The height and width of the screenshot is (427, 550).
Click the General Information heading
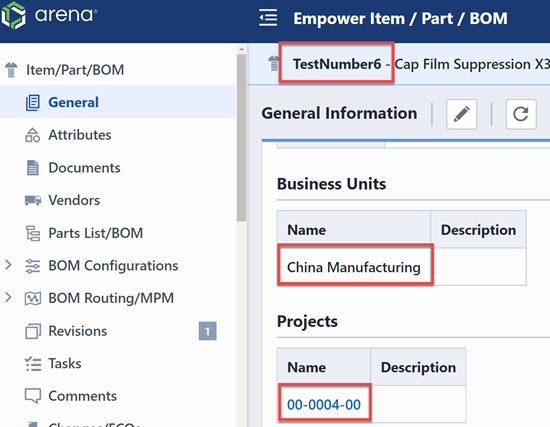[x=339, y=113]
